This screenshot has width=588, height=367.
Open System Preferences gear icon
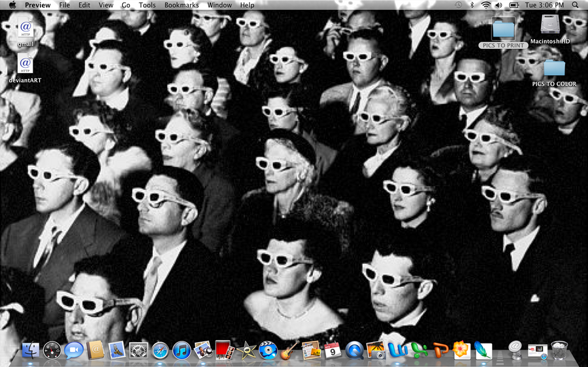click(x=139, y=351)
